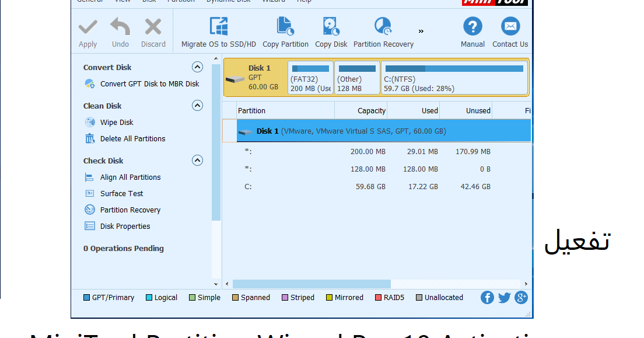Click the Wipe Disk icon
644x338 pixels.
89,122
